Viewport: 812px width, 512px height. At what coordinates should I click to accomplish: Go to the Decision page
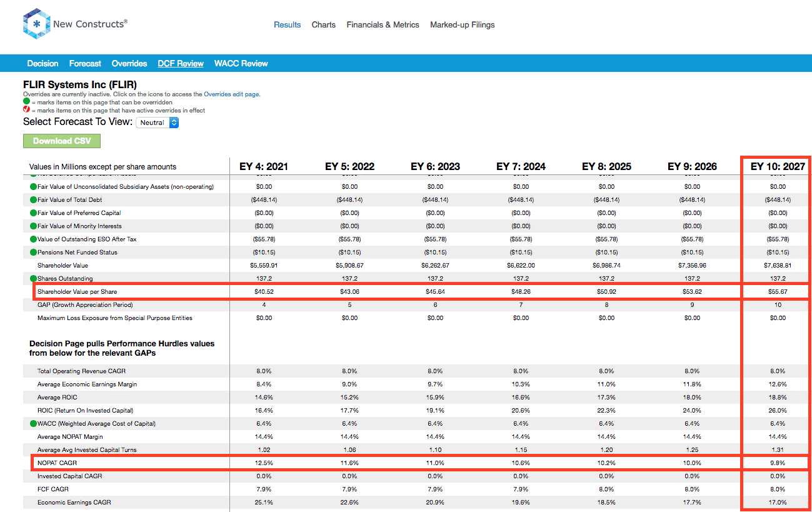43,64
